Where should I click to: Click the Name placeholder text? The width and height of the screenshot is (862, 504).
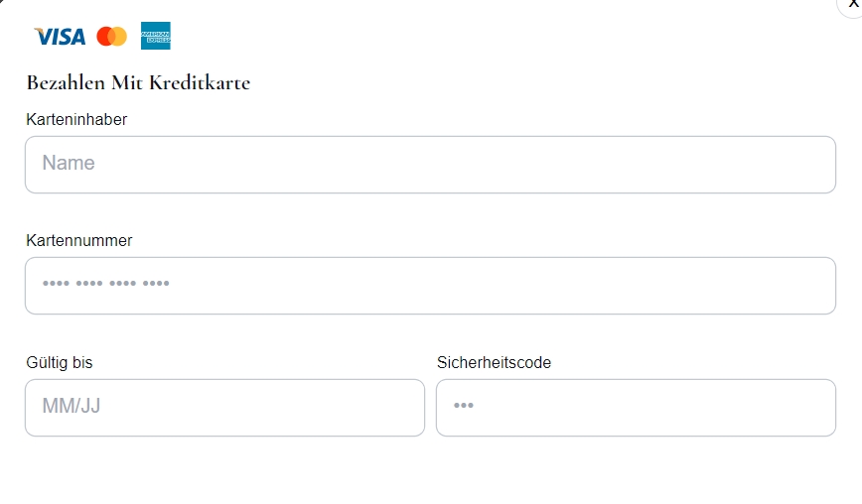69,163
